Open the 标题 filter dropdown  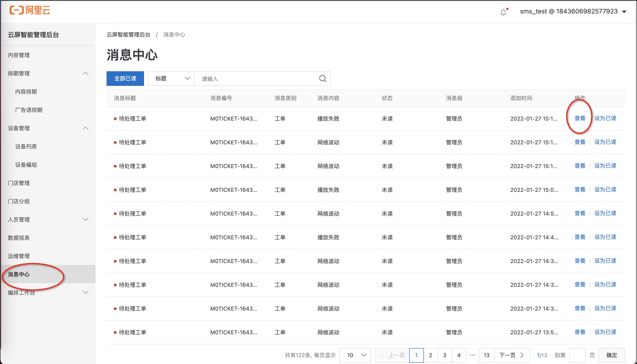tap(171, 79)
